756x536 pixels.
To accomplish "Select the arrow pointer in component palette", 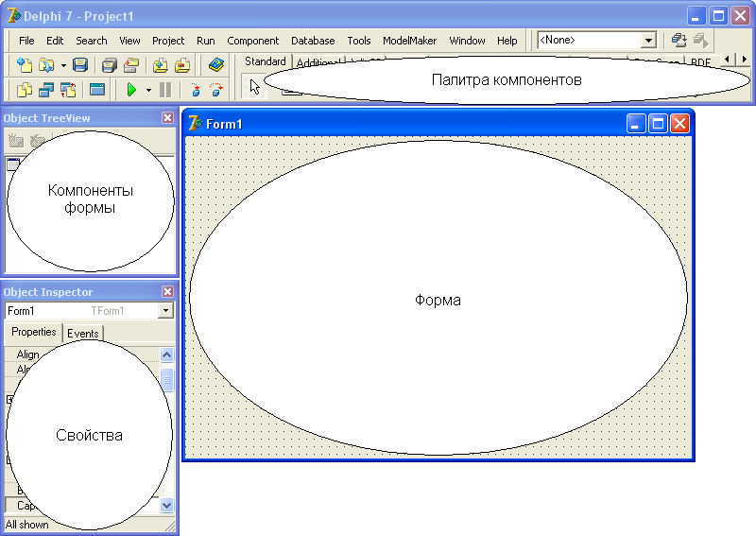I will 255,88.
